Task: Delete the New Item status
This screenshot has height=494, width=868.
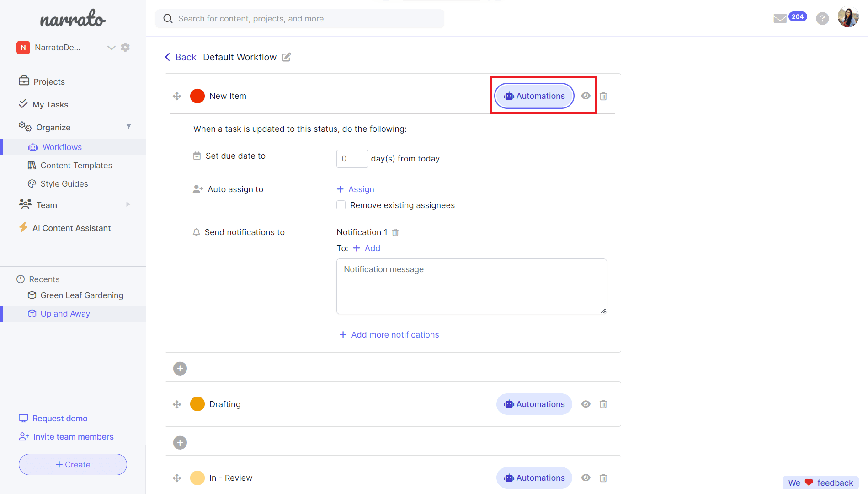Action: [603, 96]
